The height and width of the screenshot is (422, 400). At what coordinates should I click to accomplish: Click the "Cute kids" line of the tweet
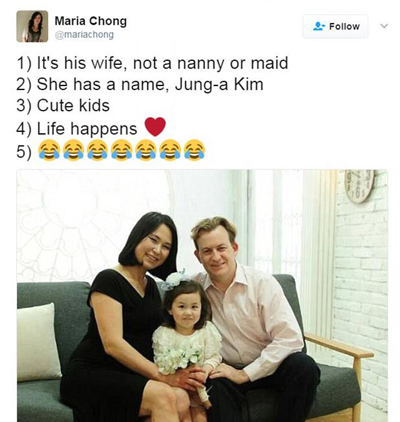(x=73, y=105)
